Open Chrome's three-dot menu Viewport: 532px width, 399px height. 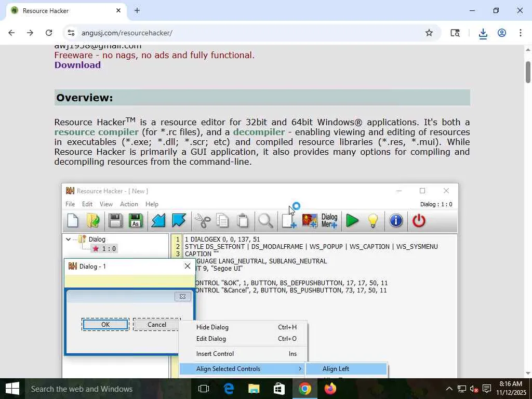pyautogui.click(x=521, y=33)
